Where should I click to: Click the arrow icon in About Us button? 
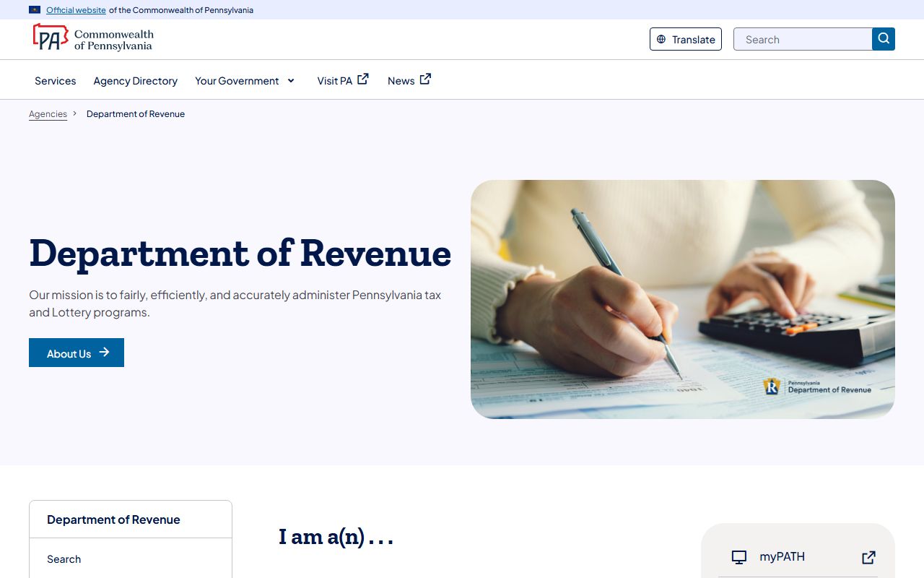(104, 353)
